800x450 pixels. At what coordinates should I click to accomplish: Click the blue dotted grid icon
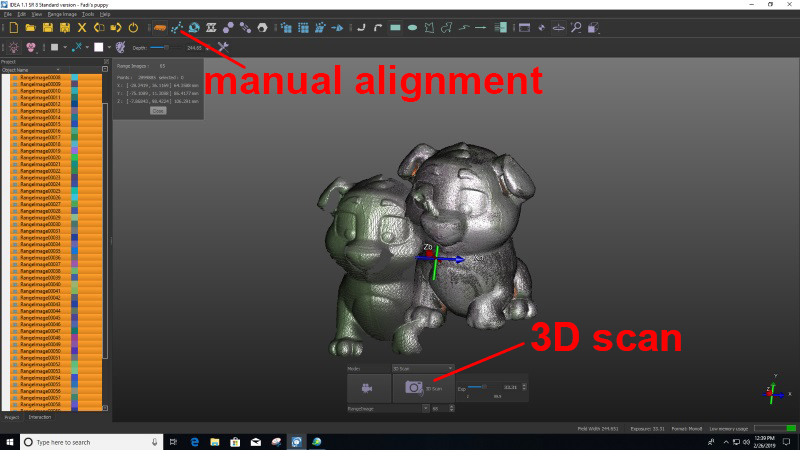(x=303, y=28)
